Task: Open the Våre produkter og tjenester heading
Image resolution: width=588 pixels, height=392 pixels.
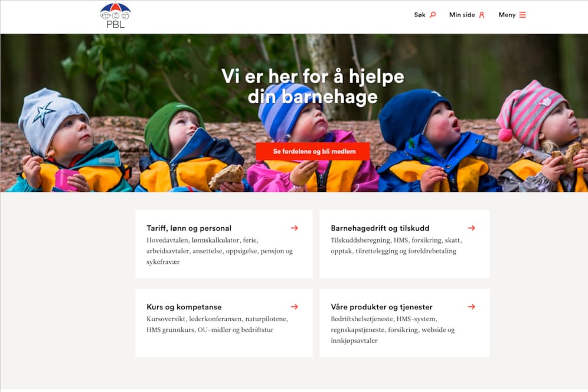Action: click(382, 307)
